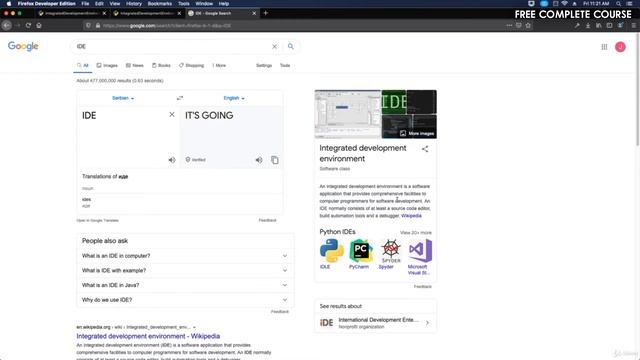640x360 pixels.
Task: Open macOS Spotlight search
Action: click(619, 4)
